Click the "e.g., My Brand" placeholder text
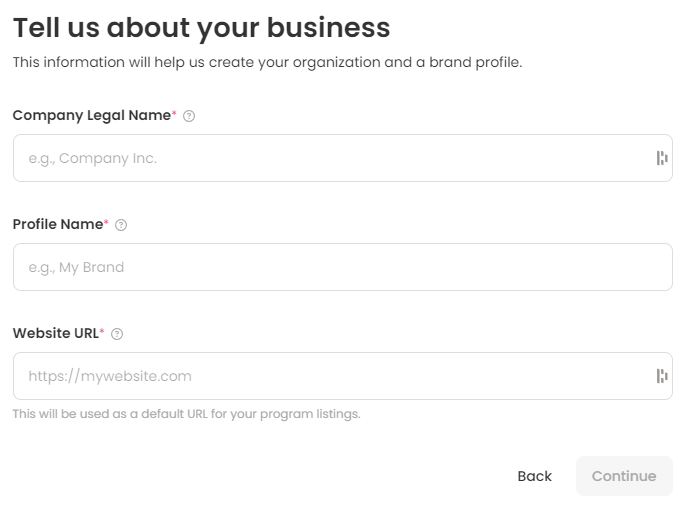The width and height of the screenshot is (698, 511). [76, 267]
